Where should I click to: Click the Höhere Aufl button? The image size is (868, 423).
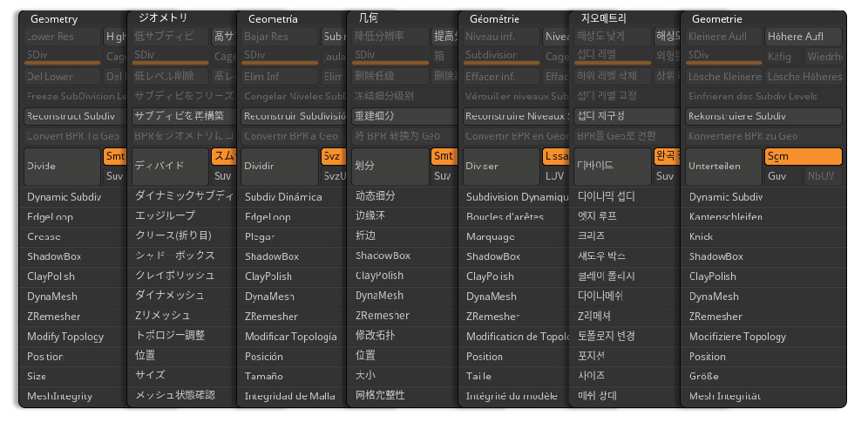pos(804,37)
